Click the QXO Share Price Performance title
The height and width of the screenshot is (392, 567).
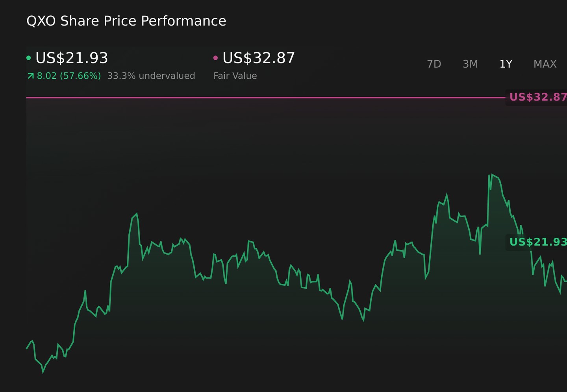[126, 21]
